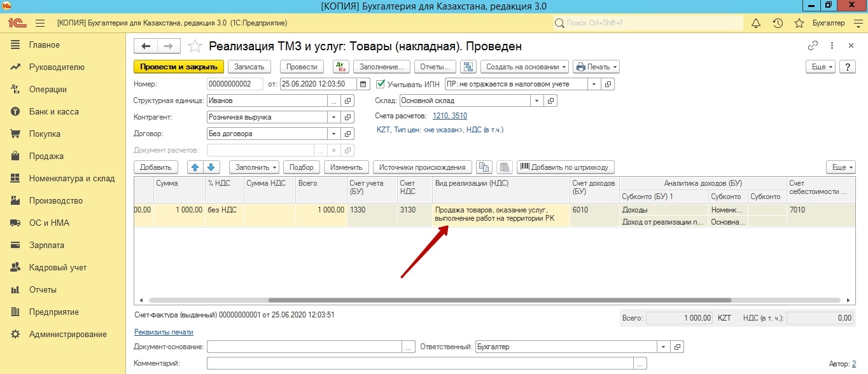Viewport: 868px width, 374px height.
Task: Select Банк и касса in sidebar
Action: click(x=53, y=112)
